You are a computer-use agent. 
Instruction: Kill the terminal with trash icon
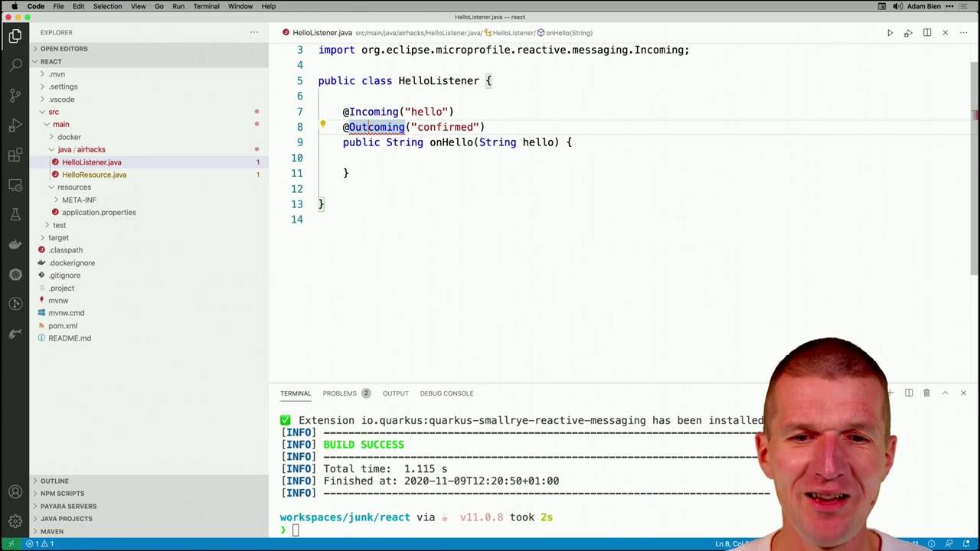click(926, 393)
